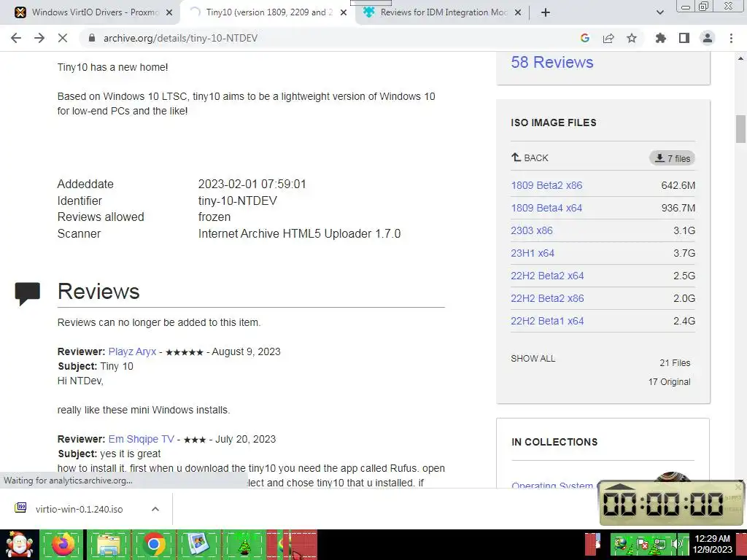747x560 pixels.
Task: Download all 7 files button
Action: point(672,158)
